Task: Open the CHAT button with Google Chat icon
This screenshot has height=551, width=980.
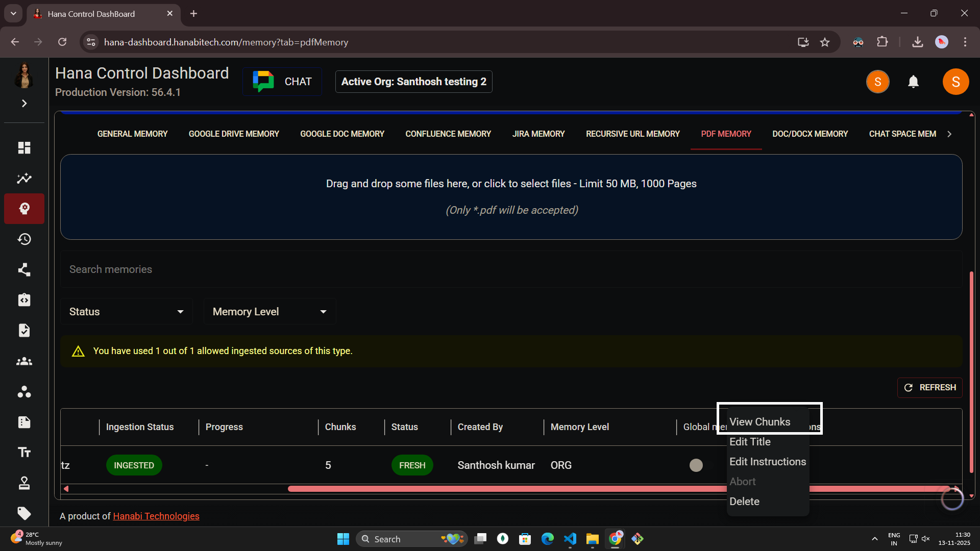Action: 282,81
